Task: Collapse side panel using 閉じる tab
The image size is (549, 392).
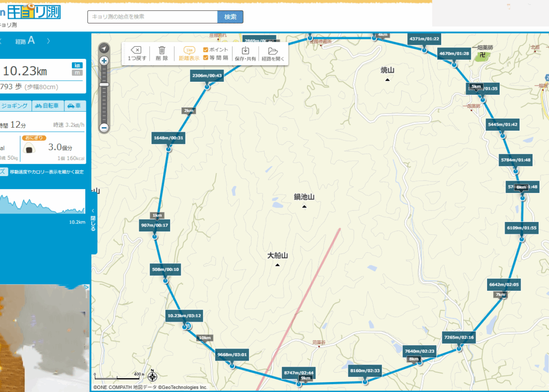Action: click(x=93, y=219)
